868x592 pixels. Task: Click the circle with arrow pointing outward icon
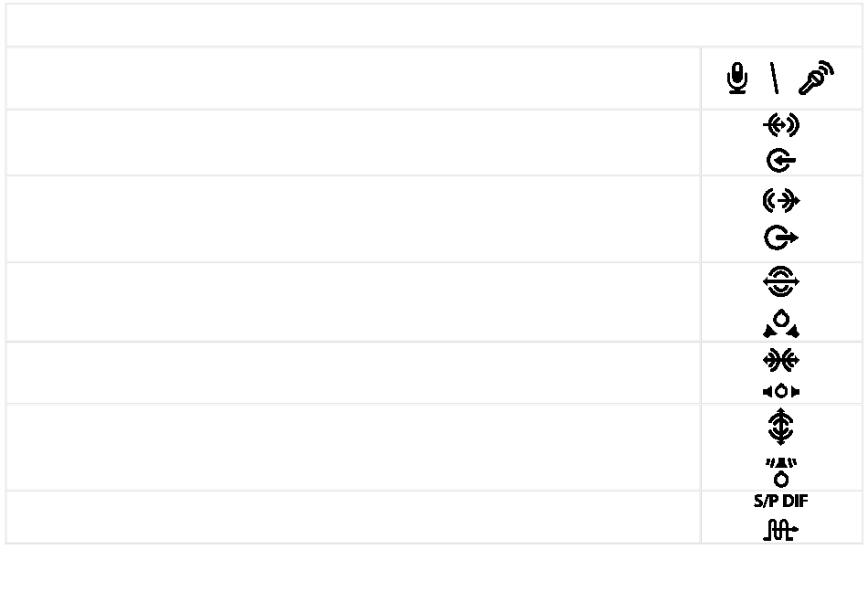(x=781, y=238)
